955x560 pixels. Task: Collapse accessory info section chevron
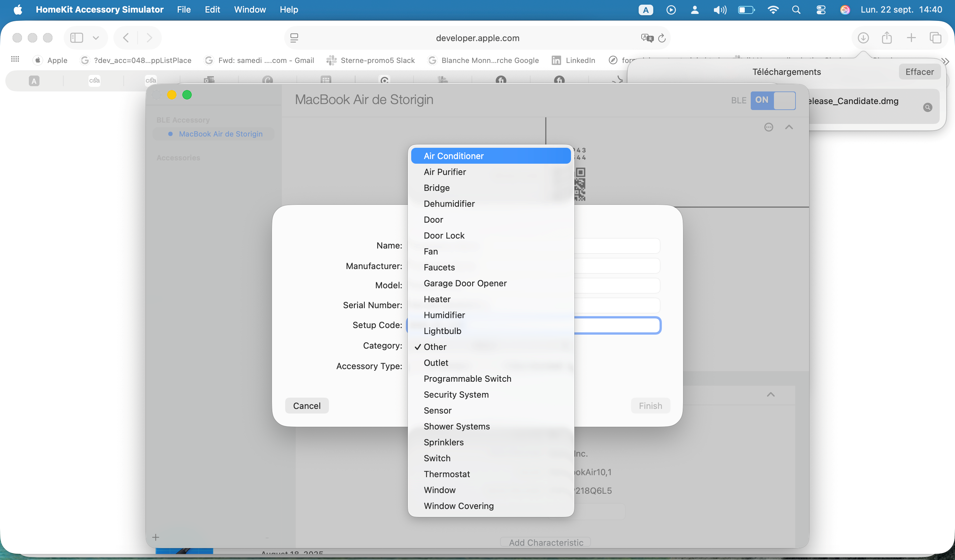pyautogui.click(x=789, y=127)
